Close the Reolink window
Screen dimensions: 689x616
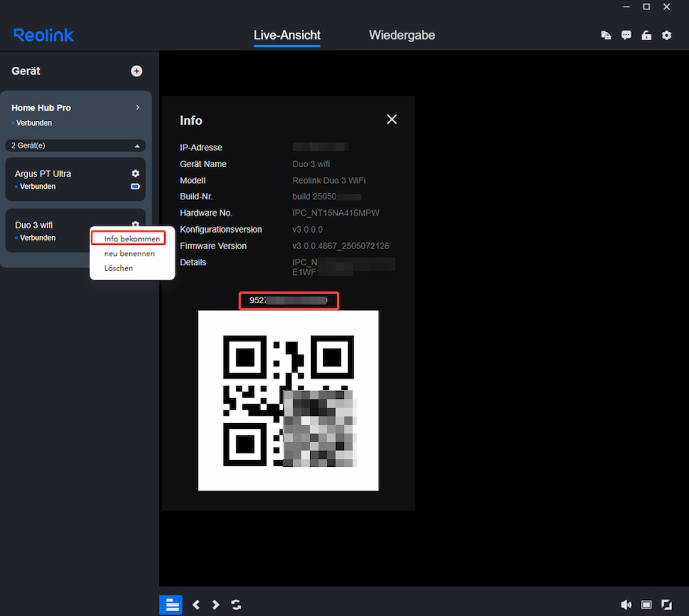tap(667, 7)
